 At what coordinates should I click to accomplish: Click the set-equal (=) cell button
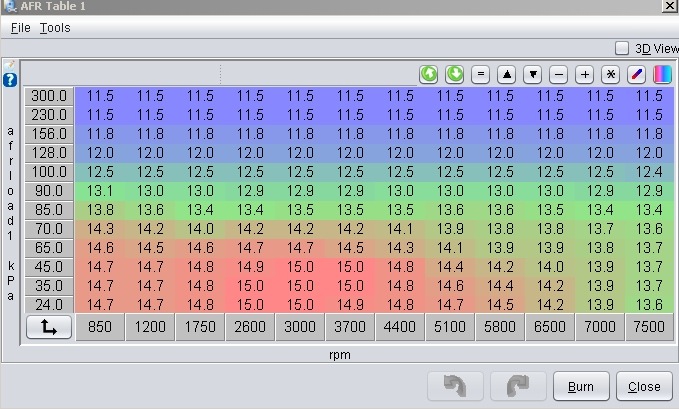tap(480, 74)
